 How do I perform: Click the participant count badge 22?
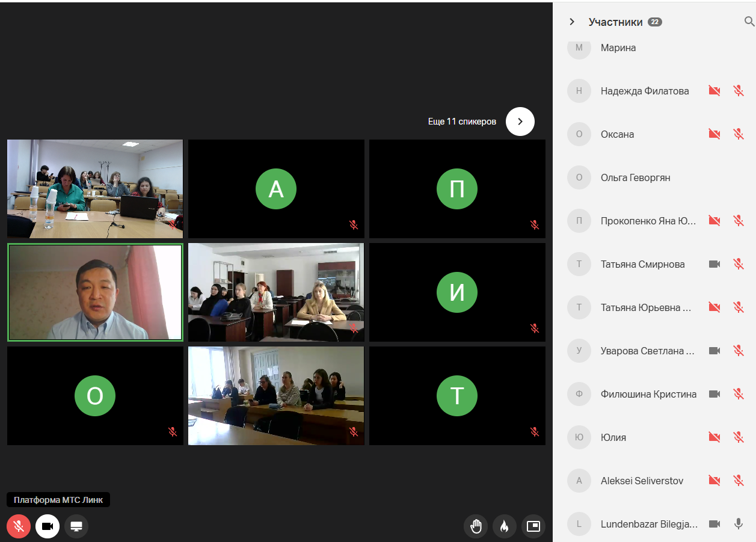tap(655, 22)
